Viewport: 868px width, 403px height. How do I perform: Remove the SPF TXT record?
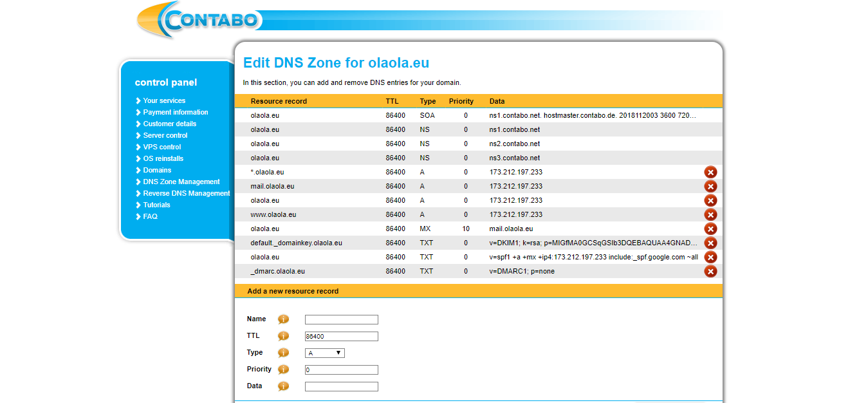click(710, 257)
